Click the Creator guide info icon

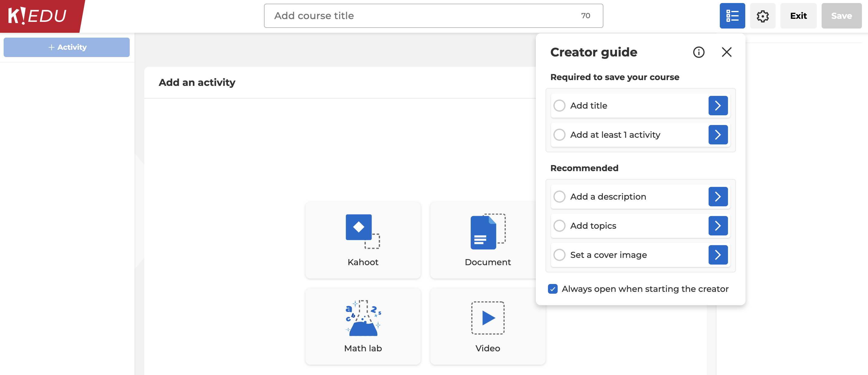click(698, 52)
